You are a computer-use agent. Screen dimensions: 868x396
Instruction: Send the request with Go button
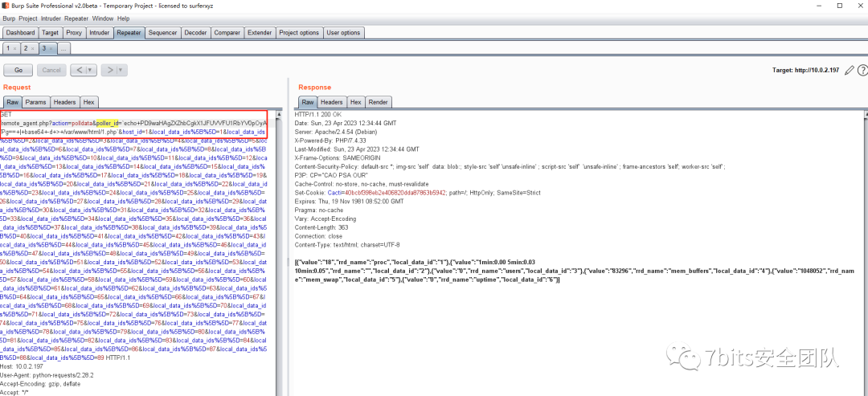[18, 70]
